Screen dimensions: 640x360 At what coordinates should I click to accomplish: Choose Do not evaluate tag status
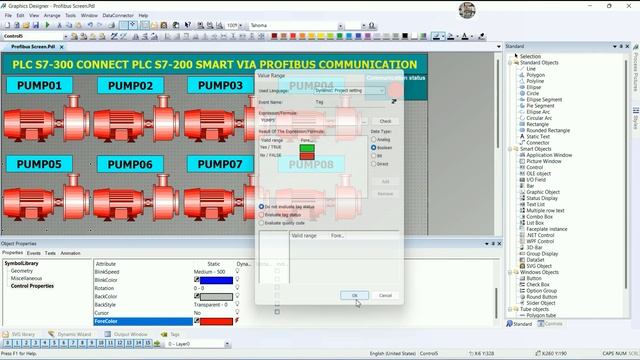pos(262,207)
